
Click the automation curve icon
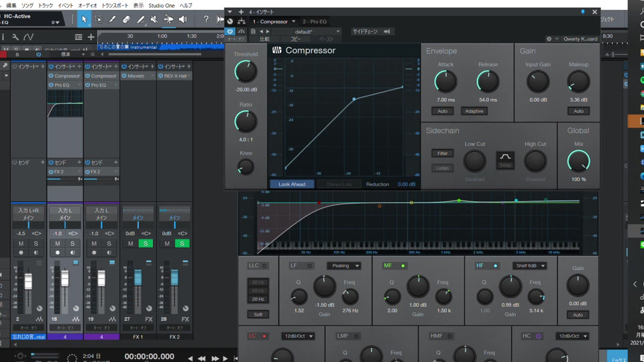coord(28,37)
